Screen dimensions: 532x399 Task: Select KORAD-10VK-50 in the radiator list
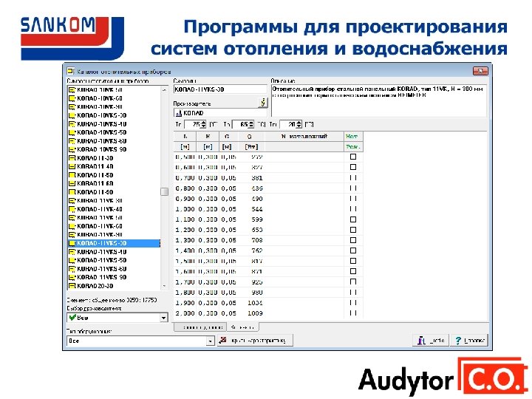tap(100, 90)
